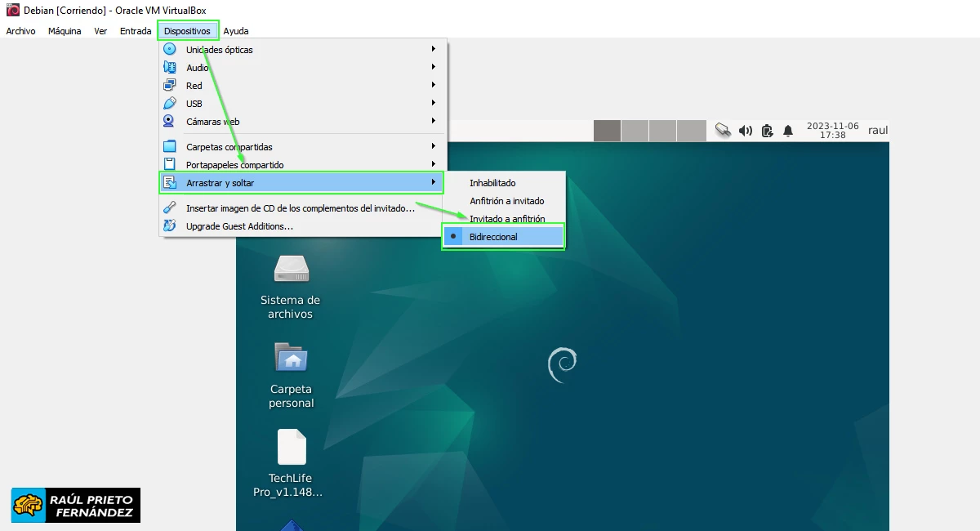Image resolution: width=980 pixels, height=531 pixels.
Task: Select Inhabilitado drag and drop mode
Action: click(492, 182)
